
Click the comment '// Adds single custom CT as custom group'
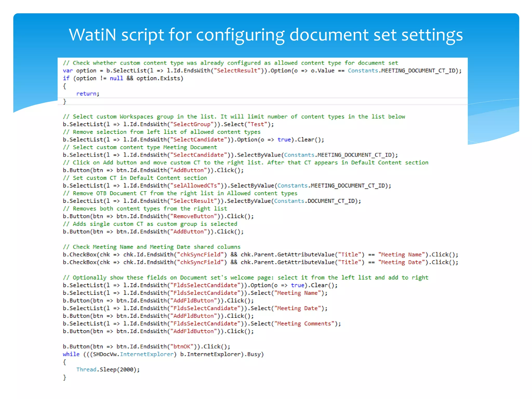150,224
